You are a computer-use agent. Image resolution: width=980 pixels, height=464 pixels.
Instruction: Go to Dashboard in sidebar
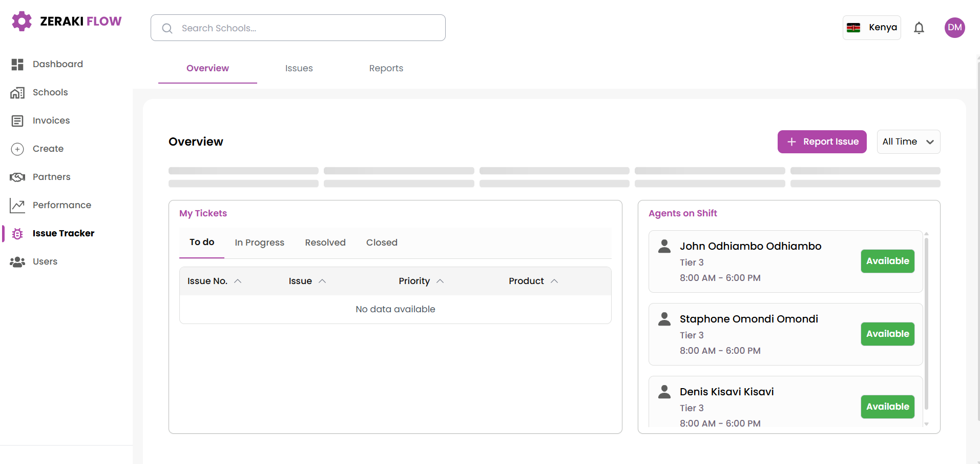point(58,64)
